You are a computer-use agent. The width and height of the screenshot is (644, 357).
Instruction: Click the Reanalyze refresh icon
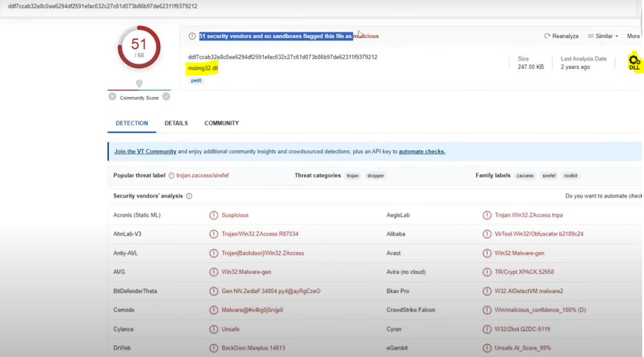coord(548,36)
